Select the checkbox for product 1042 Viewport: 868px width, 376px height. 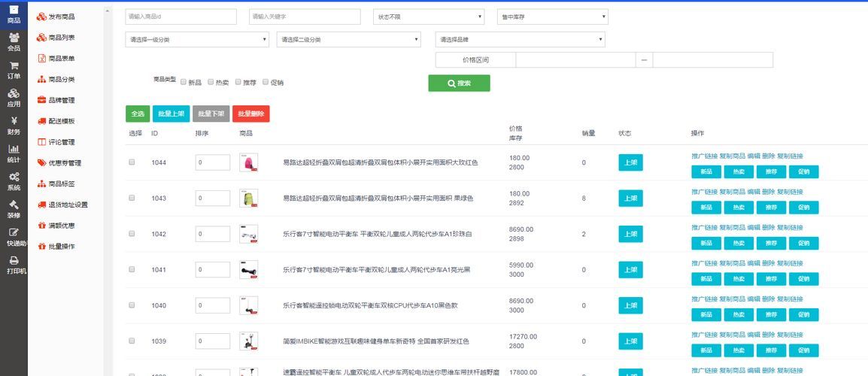tap(132, 234)
